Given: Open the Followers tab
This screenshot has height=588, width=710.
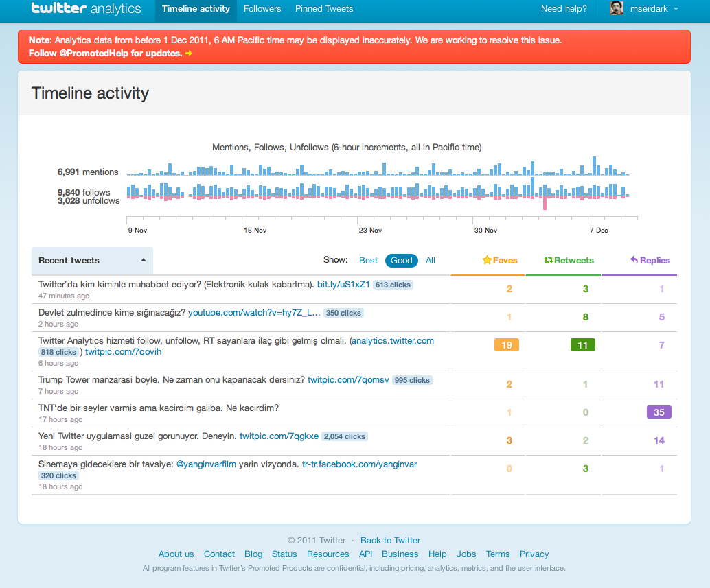Looking at the screenshot, I should pyautogui.click(x=262, y=9).
